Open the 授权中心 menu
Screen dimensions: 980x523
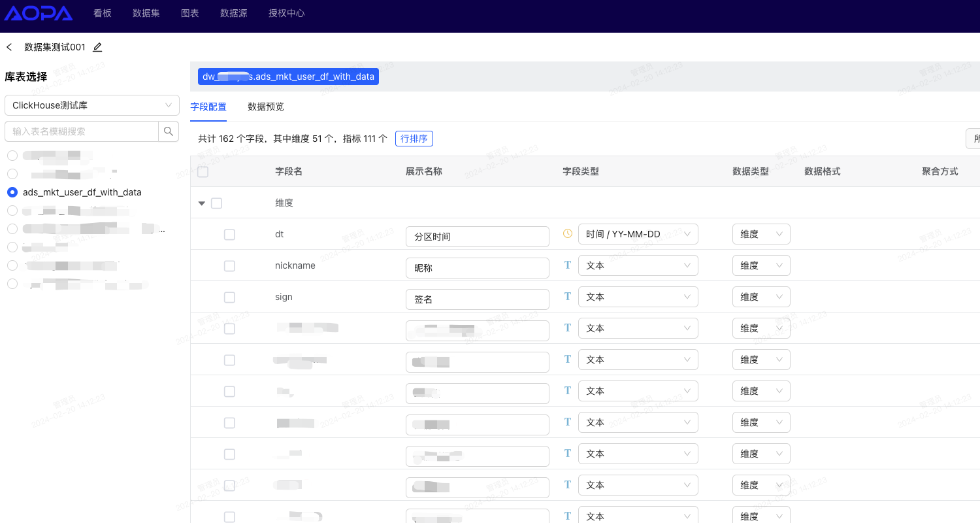(x=287, y=13)
